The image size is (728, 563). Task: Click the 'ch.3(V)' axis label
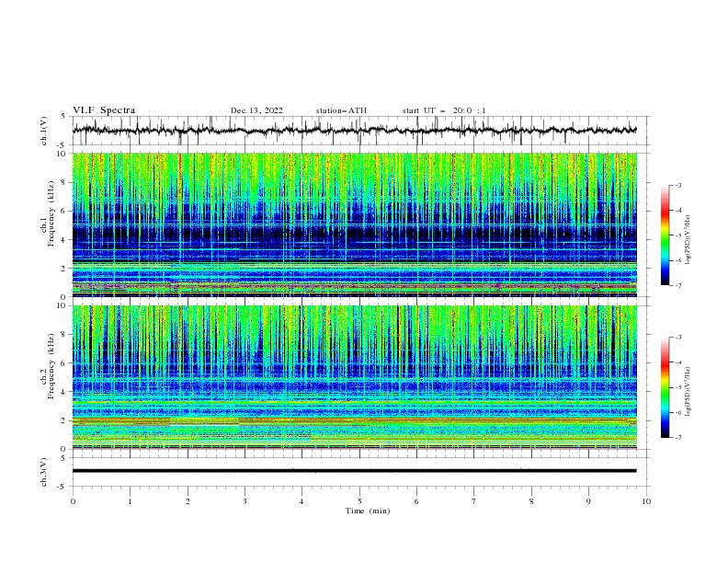44,472
